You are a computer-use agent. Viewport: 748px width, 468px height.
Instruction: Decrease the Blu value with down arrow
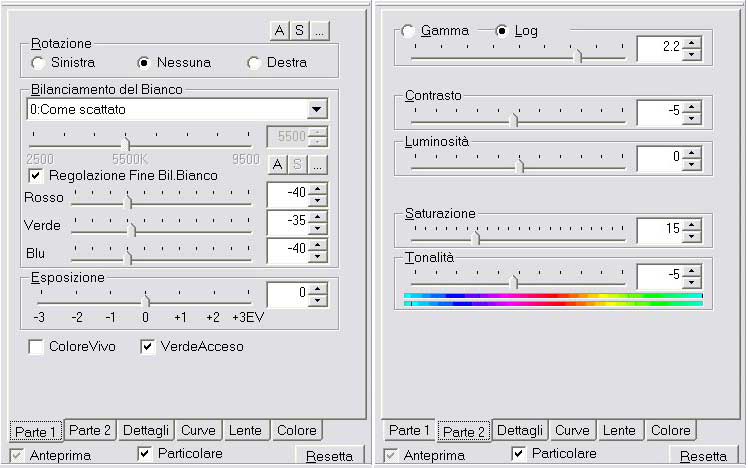(318, 253)
